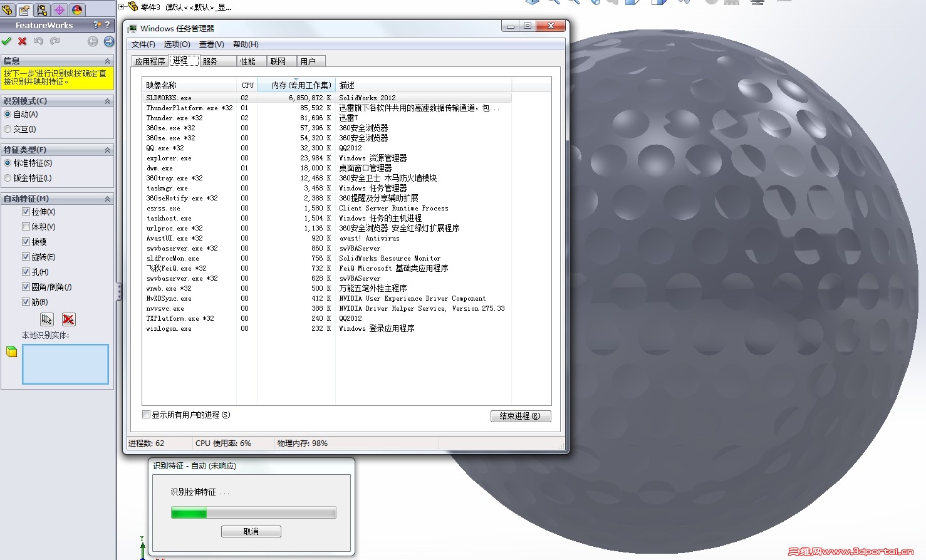Click the redo arrow in FeatureWorks

click(x=55, y=41)
